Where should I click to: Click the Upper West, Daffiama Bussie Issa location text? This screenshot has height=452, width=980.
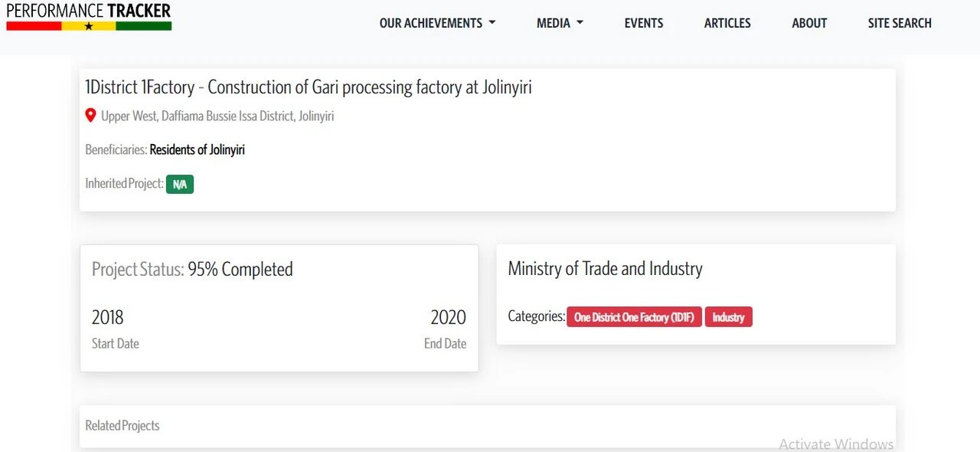[217, 116]
